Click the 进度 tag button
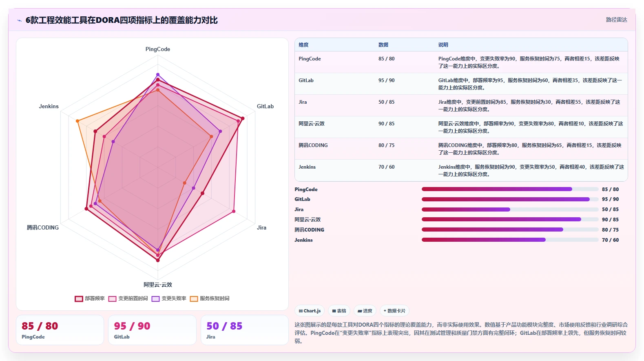This screenshot has height=361, width=644. (365, 311)
